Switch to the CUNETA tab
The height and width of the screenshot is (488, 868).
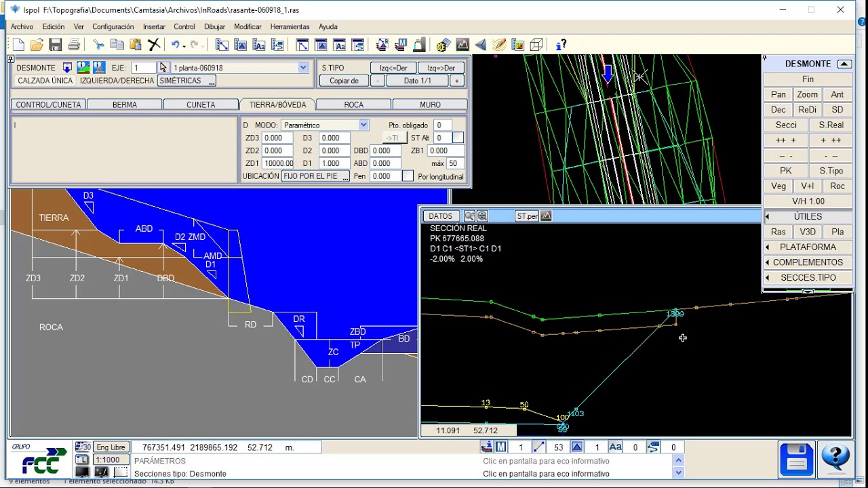click(201, 104)
